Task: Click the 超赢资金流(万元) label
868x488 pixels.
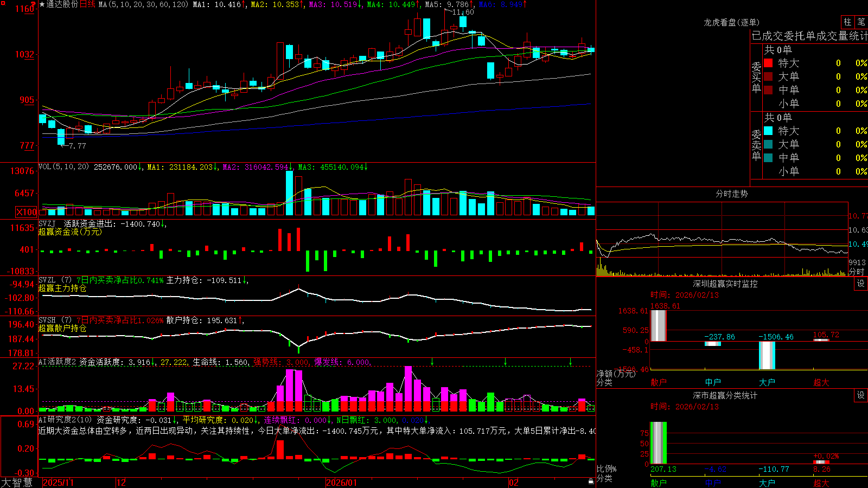Action: 70,232
